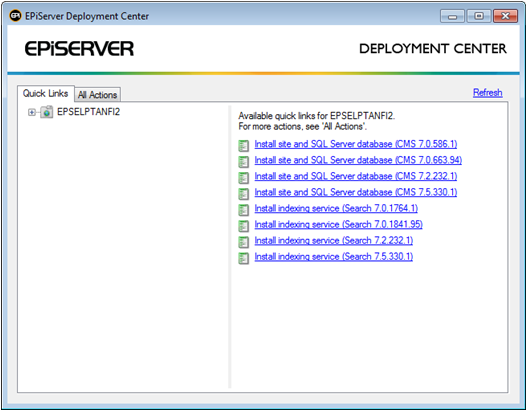The image size is (527, 412).
Task: Select the EPSELPTANFI2 tree item label
Action: [88, 112]
